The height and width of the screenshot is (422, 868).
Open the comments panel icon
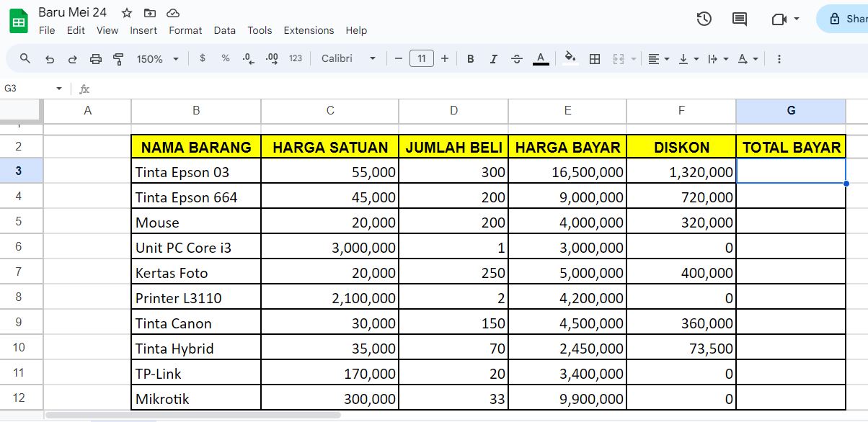[740, 19]
